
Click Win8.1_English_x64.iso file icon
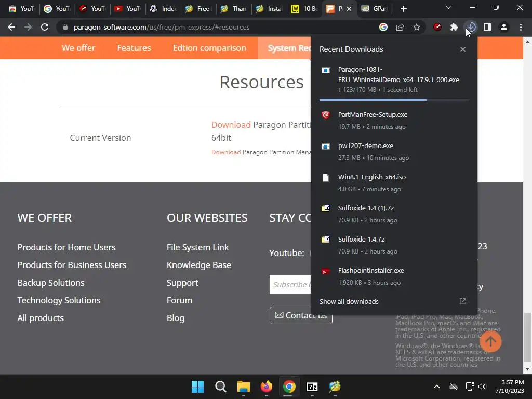[326, 178]
